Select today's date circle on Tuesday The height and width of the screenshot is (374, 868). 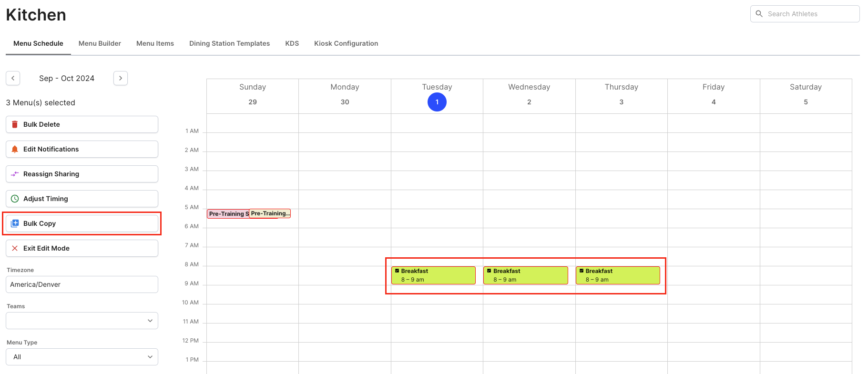[x=437, y=102]
